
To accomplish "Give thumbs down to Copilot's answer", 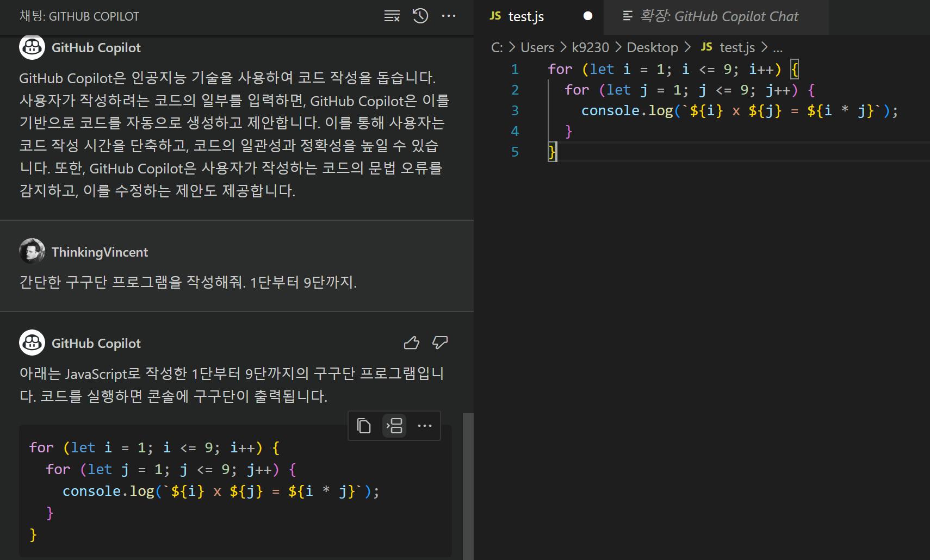I will point(440,343).
